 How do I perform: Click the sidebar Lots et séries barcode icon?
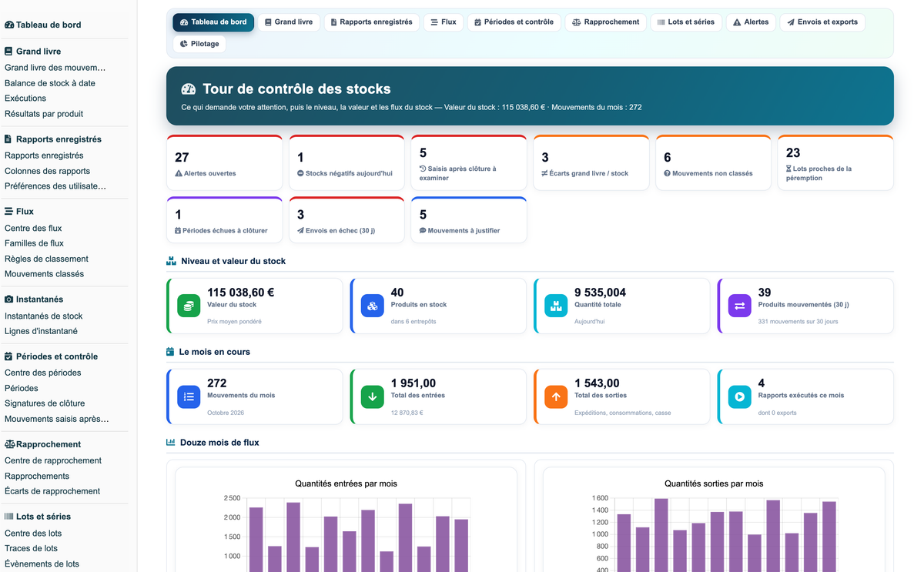(8, 517)
